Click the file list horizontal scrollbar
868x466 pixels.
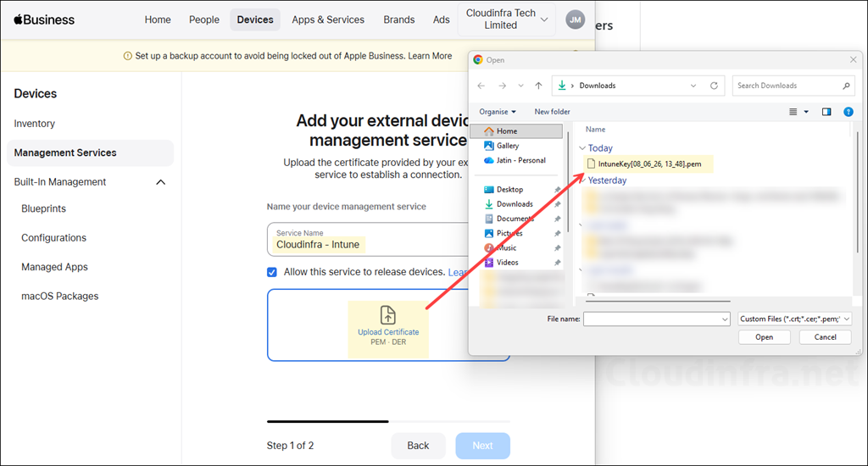pyautogui.click(x=658, y=301)
